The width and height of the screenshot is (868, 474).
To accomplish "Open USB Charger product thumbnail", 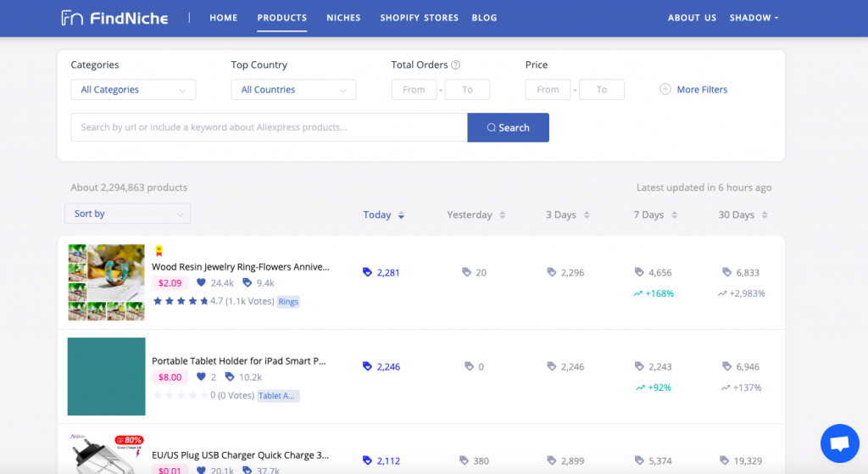I will (106, 453).
